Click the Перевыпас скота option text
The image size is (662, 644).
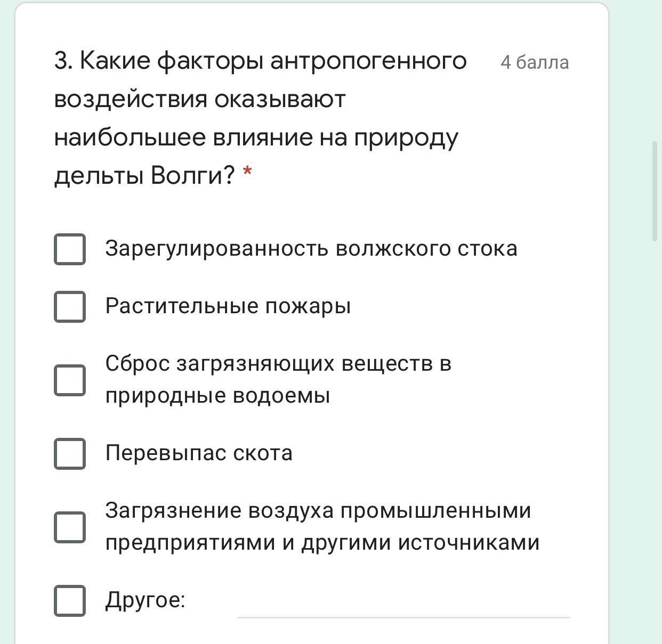[198, 453]
